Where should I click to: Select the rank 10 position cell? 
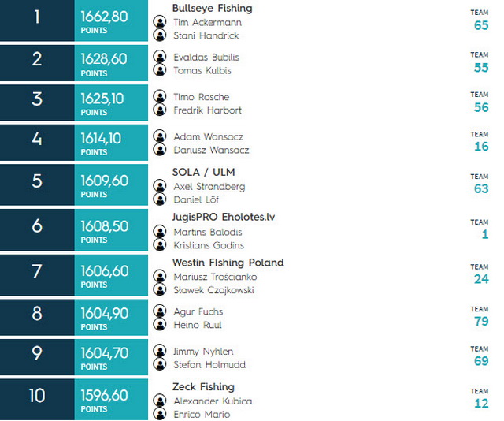pos(37,400)
